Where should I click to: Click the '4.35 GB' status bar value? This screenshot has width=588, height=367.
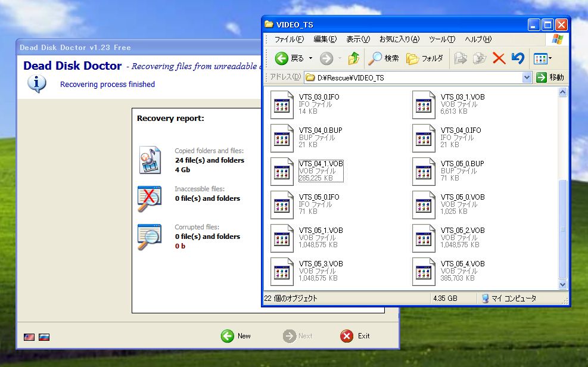click(445, 298)
